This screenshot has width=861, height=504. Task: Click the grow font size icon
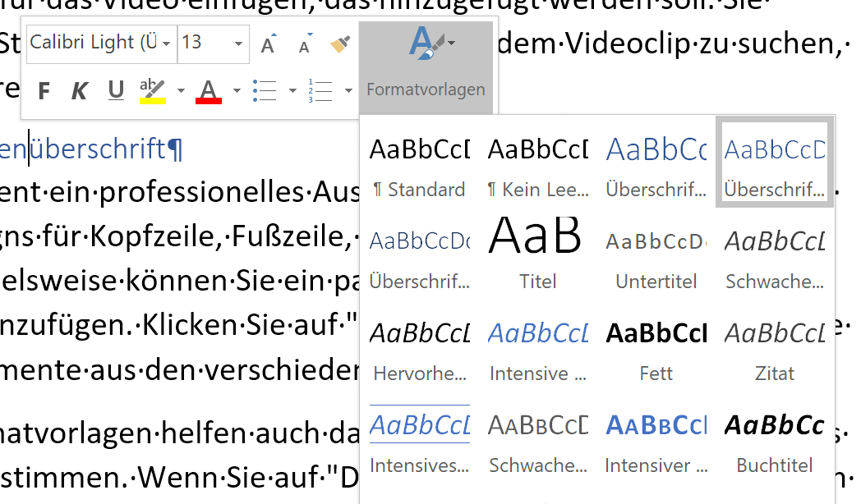pyautogui.click(x=269, y=44)
